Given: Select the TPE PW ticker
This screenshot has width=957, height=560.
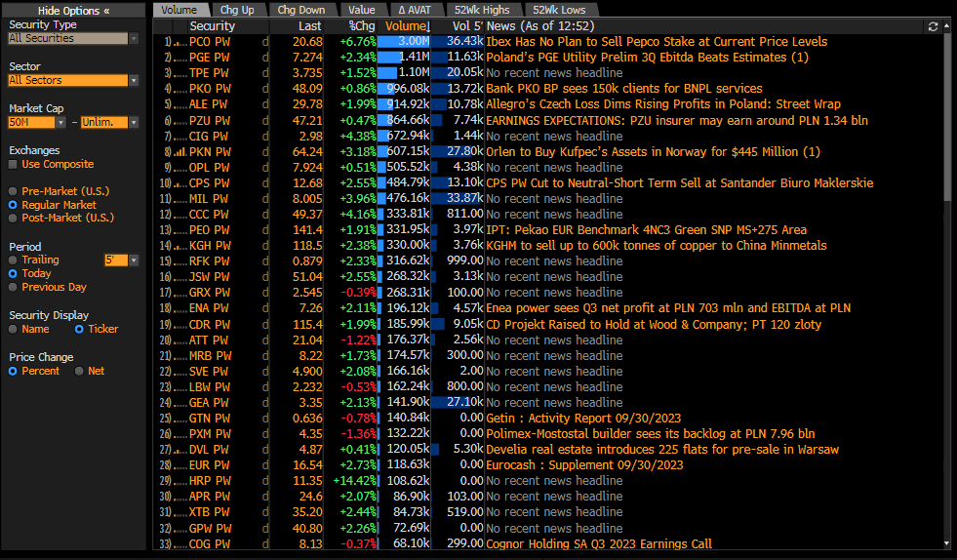Looking at the screenshot, I should (209, 73).
